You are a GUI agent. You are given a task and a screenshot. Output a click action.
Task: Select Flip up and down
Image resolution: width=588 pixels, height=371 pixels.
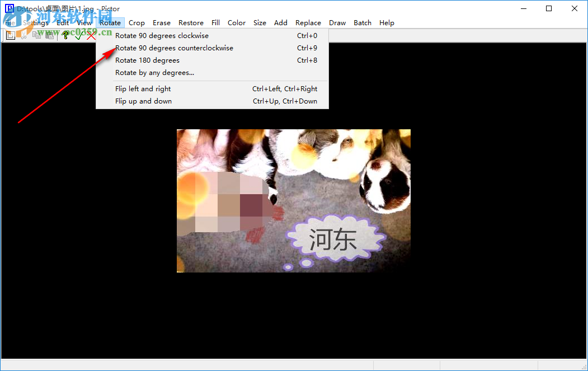click(x=143, y=101)
